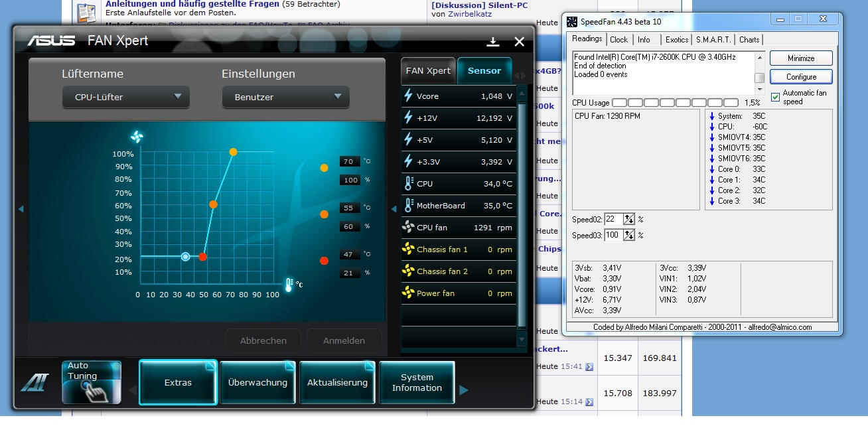Select the 70°C curve point on the graph
Viewport: 868px width, 430px height.
[233, 152]
